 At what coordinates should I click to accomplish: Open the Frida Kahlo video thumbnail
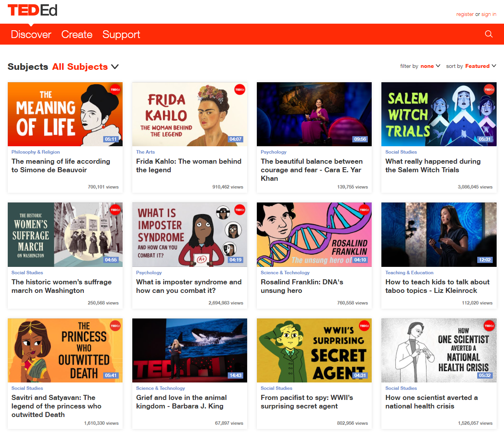pyautogui.click(x=190, y=114)
